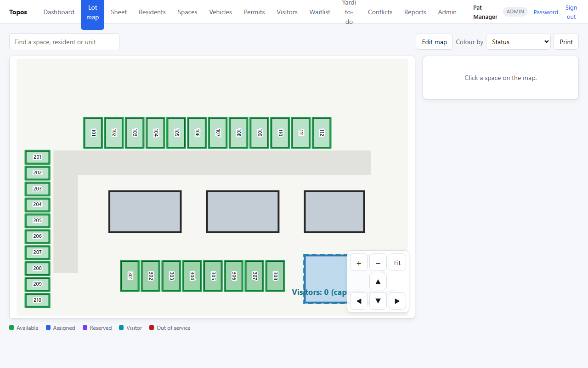This screenshot has width=588, height=368.
Task: Select parking space 308 on map
Action: pos(275,276)
